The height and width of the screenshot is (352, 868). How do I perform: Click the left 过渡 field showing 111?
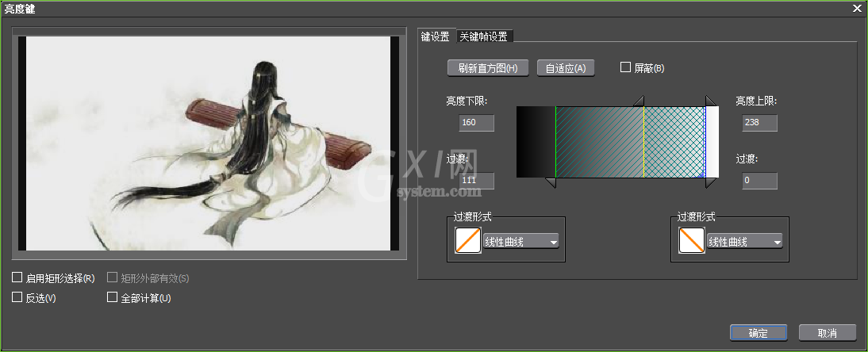point(477,181)
